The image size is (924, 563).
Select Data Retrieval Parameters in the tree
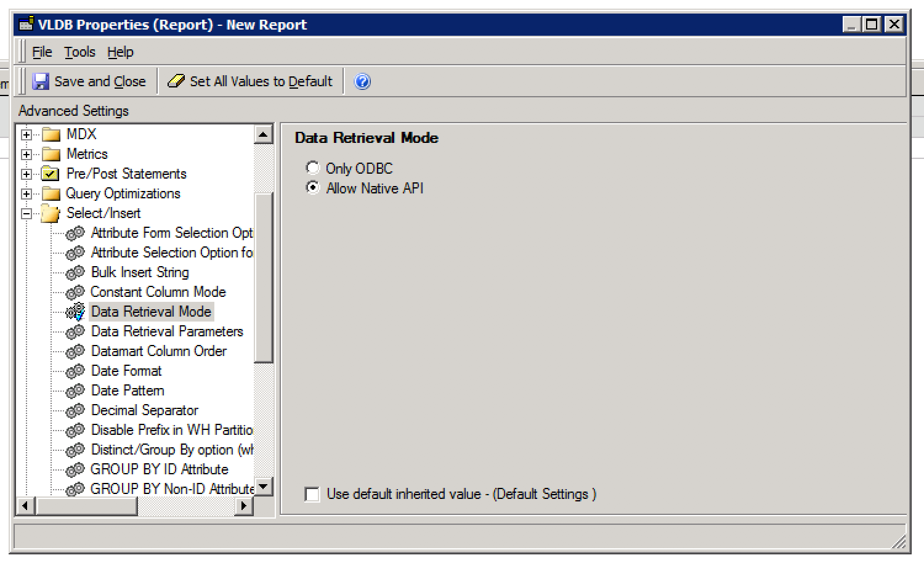click(x=167, y=331)
